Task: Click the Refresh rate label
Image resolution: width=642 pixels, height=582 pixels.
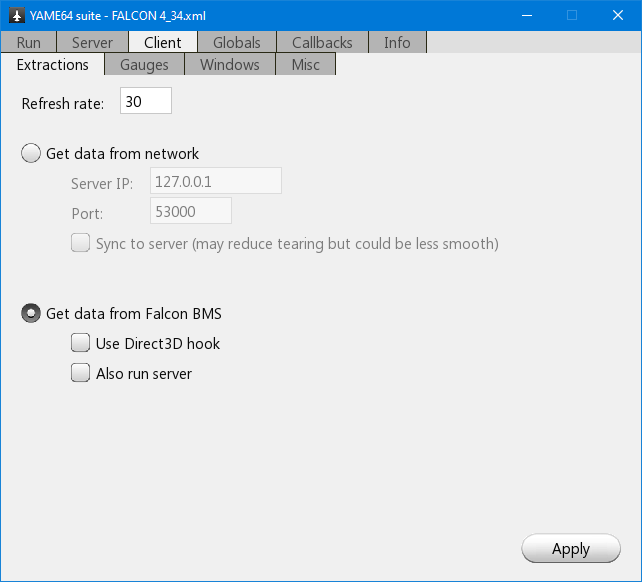Action: click(63, 103)
